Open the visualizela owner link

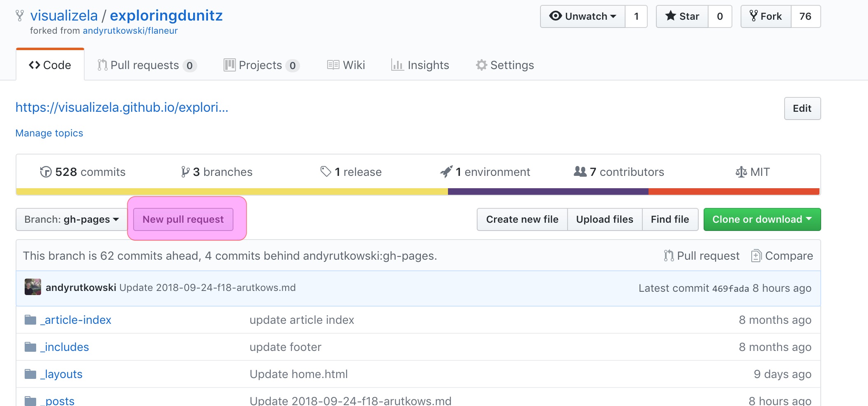64,16
